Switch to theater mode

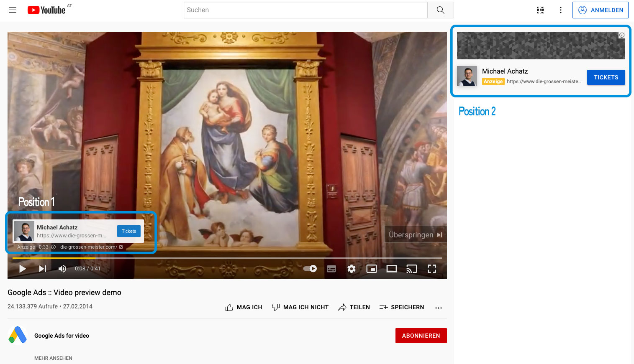point(392,269)
